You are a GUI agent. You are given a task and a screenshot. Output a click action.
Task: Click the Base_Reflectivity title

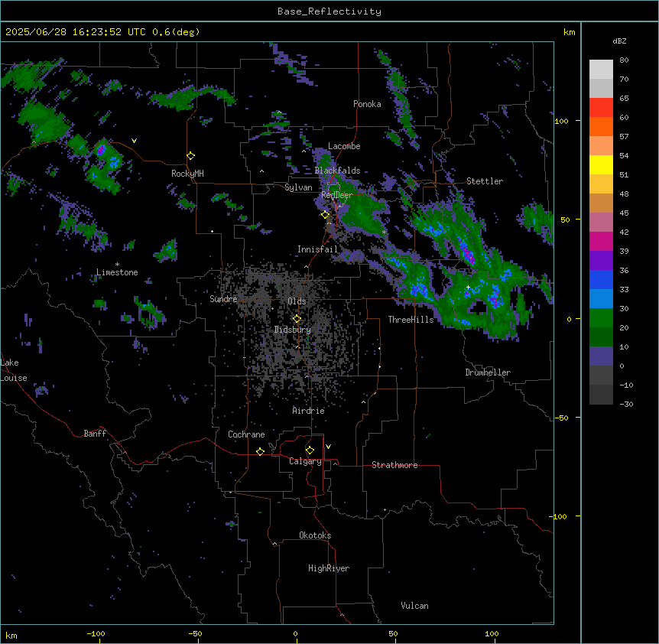click(x=329, y=11)
